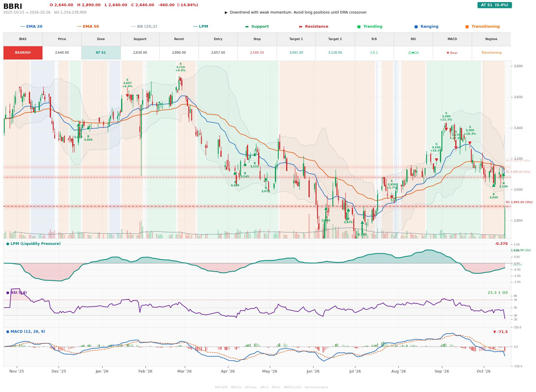536x392 pixels.
Task: Click the MACD Bear cell
Action: pyautogui.click(x=452, y=53)
